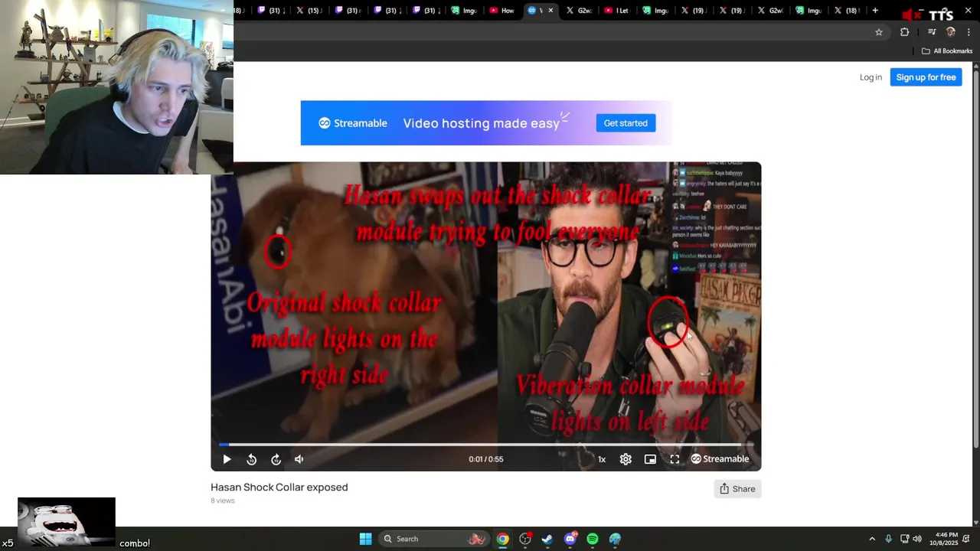Enter fullscreen on the video player

pos(675,459)
